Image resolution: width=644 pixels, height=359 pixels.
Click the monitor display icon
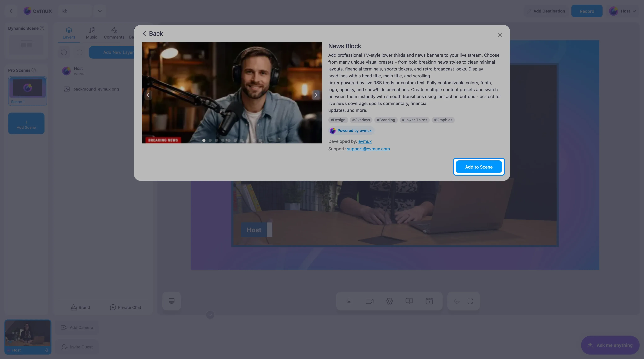171,301
